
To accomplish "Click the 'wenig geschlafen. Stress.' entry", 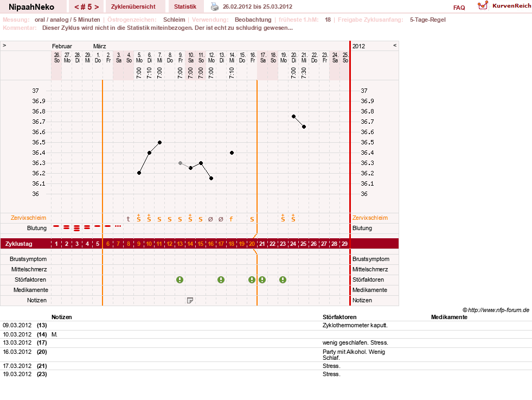I will coord(355,342).
